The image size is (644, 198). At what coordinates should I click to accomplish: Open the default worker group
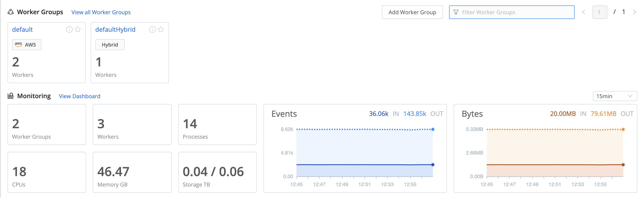pos(23,29)
